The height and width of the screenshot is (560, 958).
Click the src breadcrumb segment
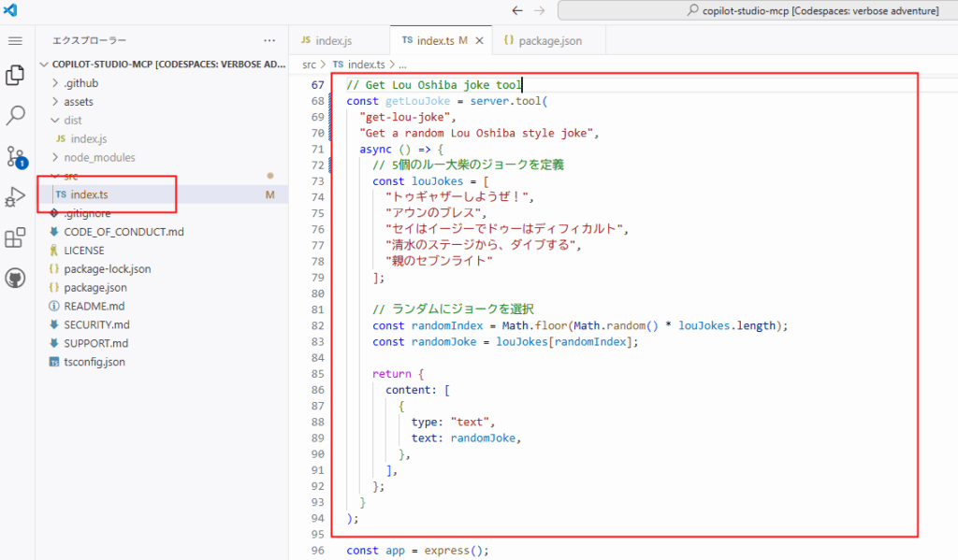tap(310, 65)
